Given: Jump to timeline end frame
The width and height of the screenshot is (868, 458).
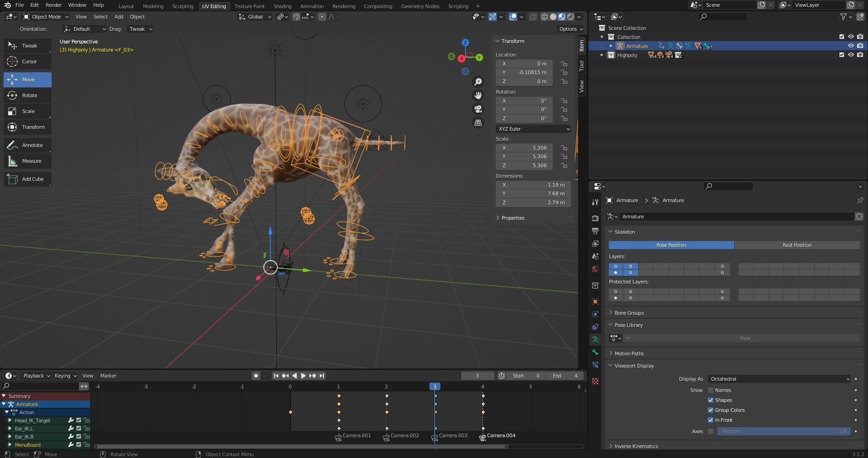Looking at the screenshot, I should pos(322,376).
